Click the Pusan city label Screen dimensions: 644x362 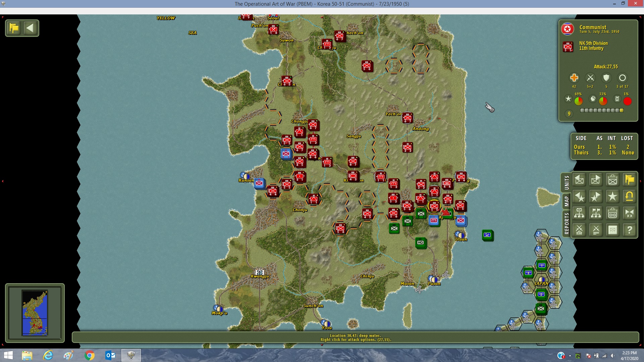tap(434, 284)
